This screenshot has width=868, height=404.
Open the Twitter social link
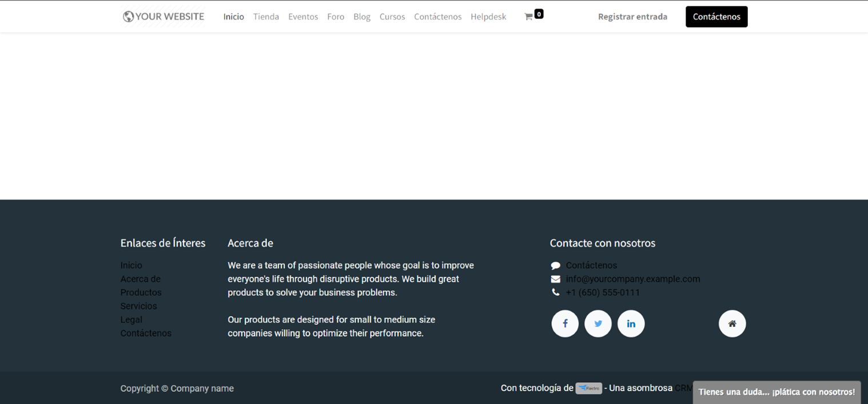point(598,324)
